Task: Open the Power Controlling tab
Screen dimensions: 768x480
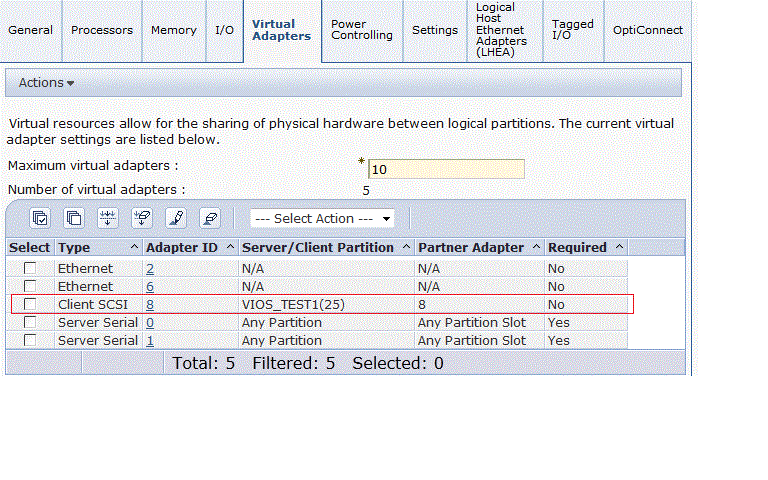Action: point(362,30)
